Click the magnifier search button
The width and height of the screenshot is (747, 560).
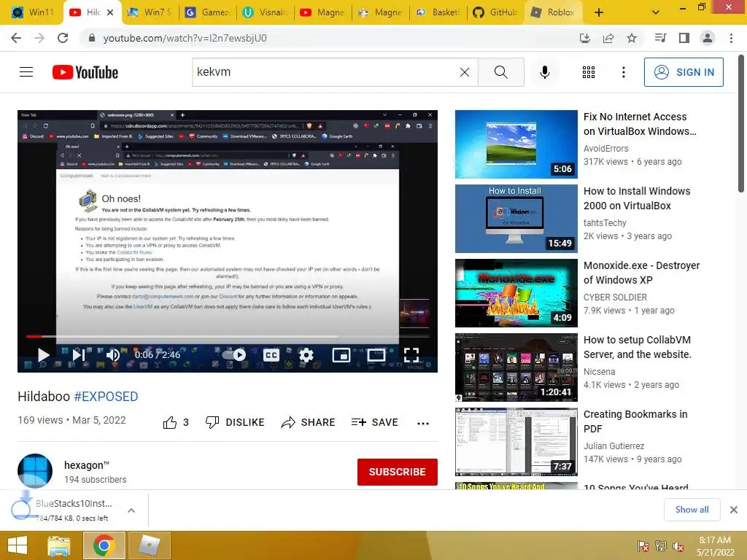500,72
